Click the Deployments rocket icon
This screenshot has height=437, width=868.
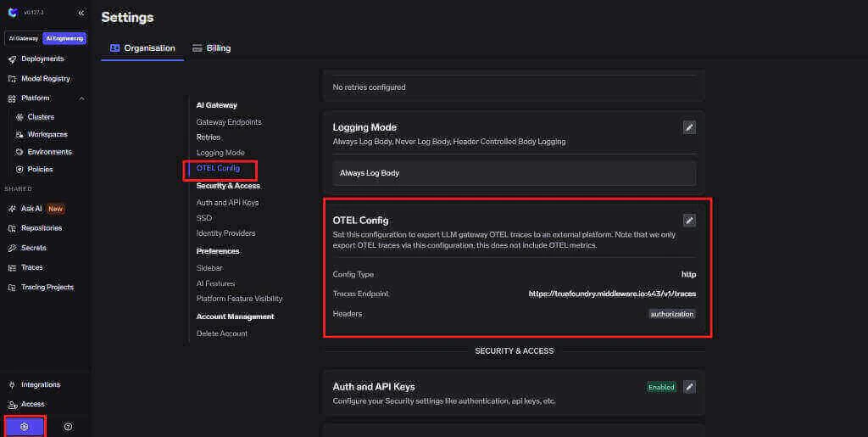[12, 59]
